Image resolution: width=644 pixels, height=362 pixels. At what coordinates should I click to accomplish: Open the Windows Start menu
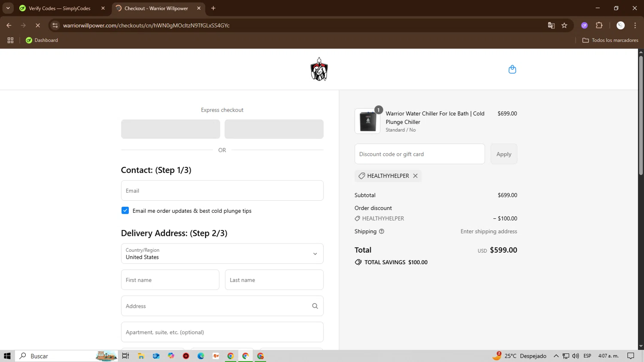7,356
